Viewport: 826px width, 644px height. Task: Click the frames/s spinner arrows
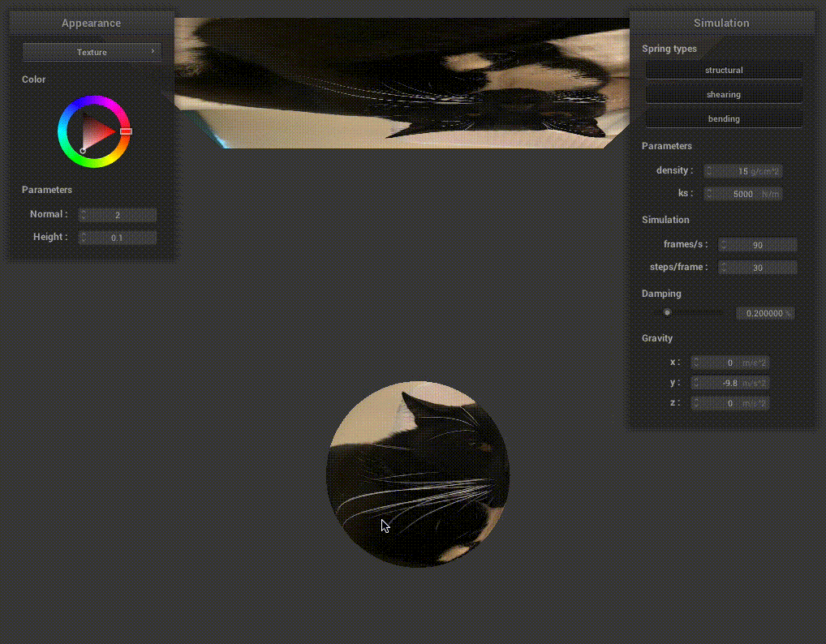click(x=724, y=245)
